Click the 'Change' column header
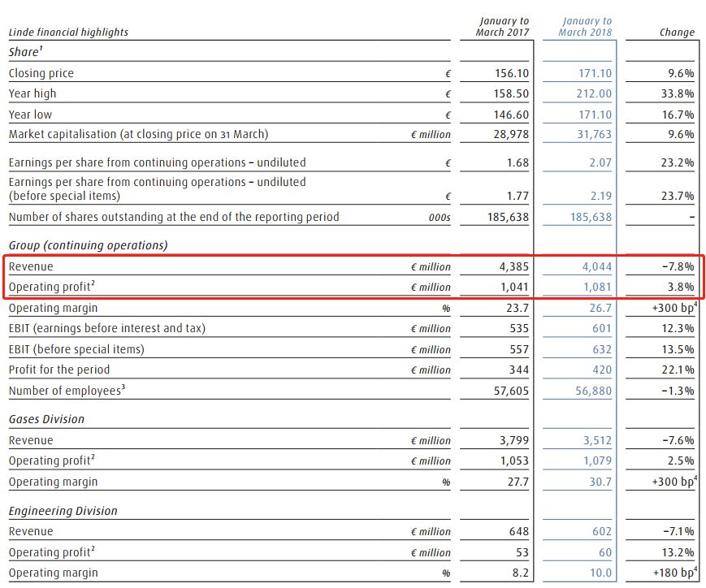706x588 pixels. click(677, 32)
